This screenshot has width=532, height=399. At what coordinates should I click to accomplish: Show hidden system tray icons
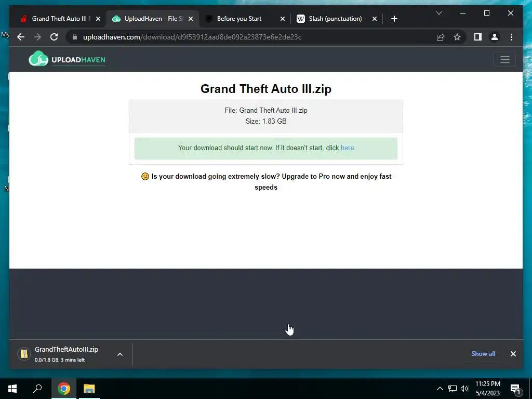440,389
